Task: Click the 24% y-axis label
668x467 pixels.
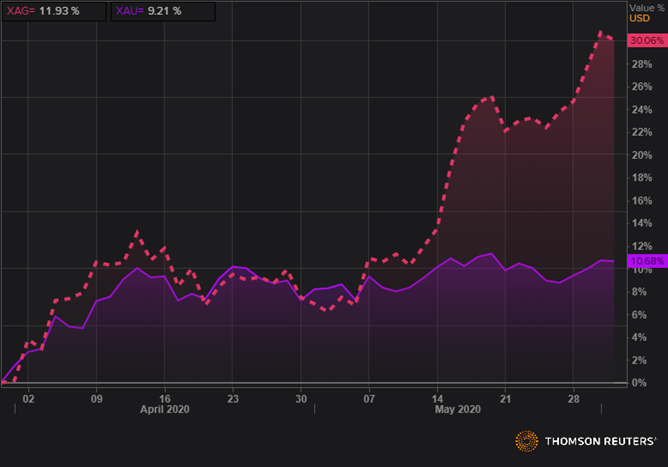Action: point(642,110)
